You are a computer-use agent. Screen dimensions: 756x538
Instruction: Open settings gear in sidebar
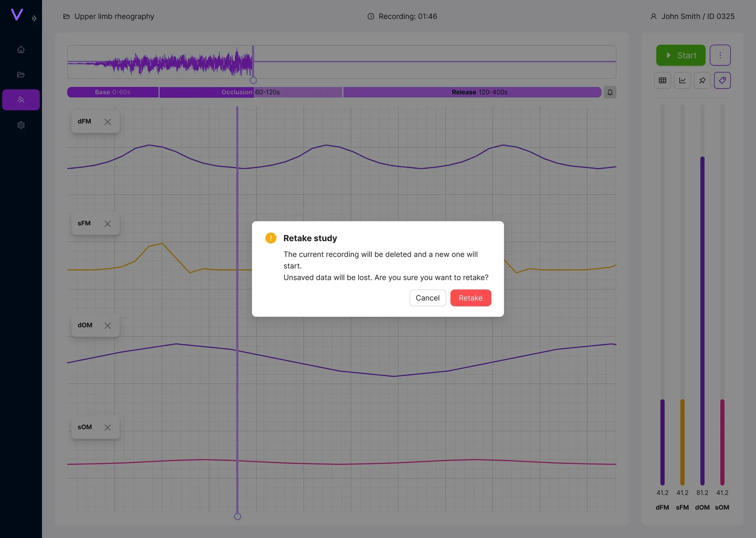coord(21,125)
